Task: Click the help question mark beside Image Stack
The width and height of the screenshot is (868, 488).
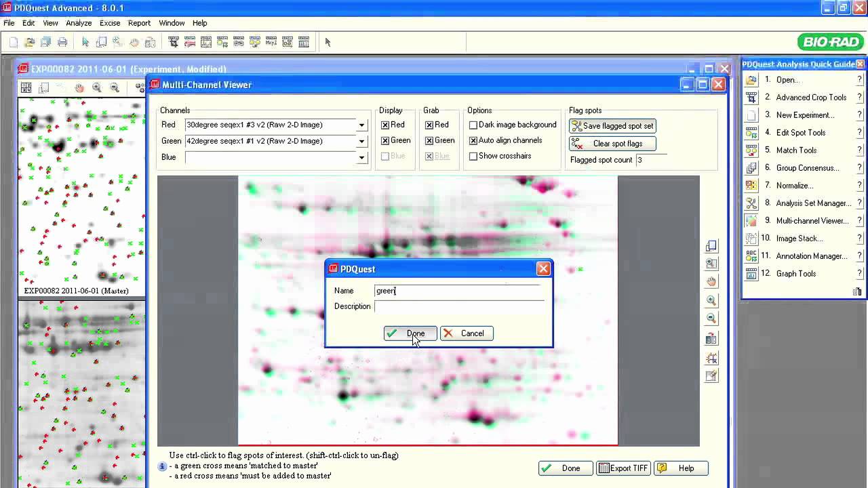Action: pyautogui.click(x=859, y=239)
